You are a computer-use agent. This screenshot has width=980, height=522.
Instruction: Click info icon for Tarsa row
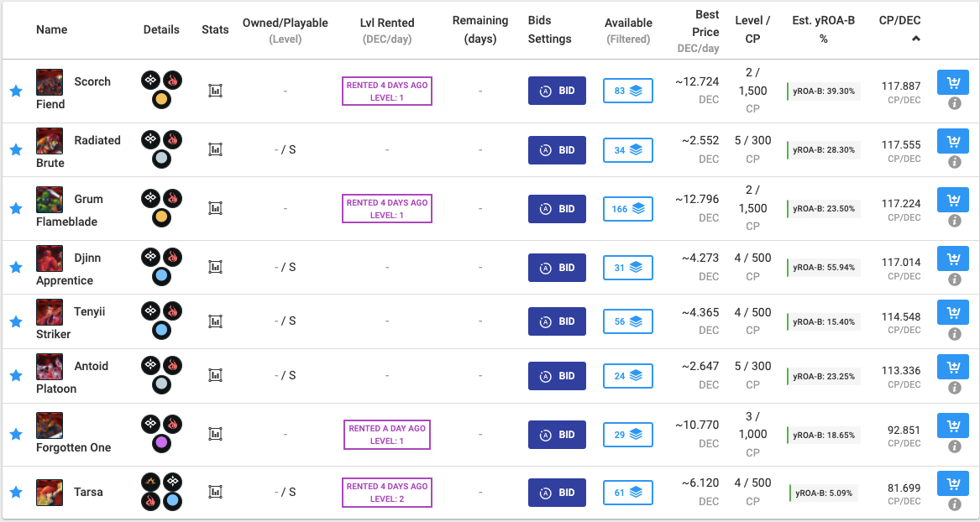coord(954,504)
